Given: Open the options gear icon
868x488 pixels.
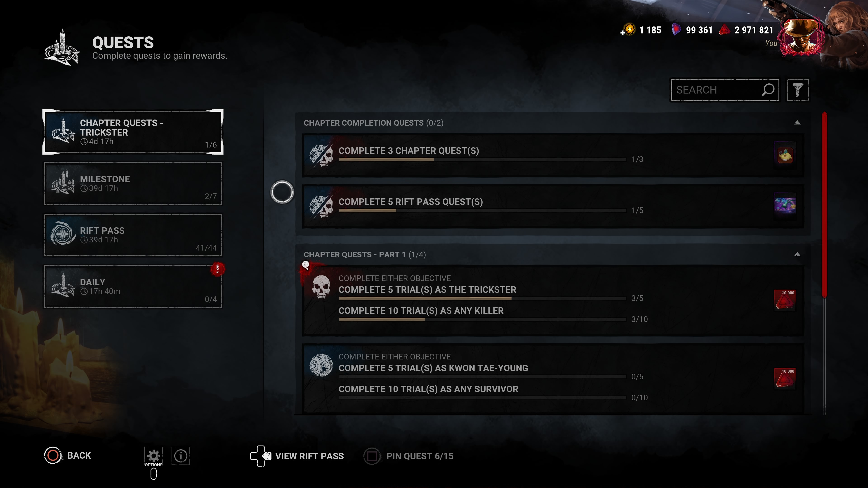Looking at the screenshot, I should point(154,456).
